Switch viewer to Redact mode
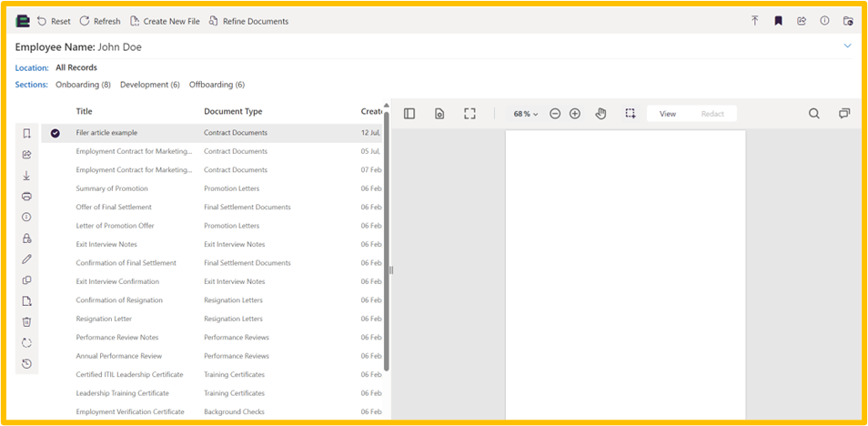 pyautogui.click(x=712, y=114)
